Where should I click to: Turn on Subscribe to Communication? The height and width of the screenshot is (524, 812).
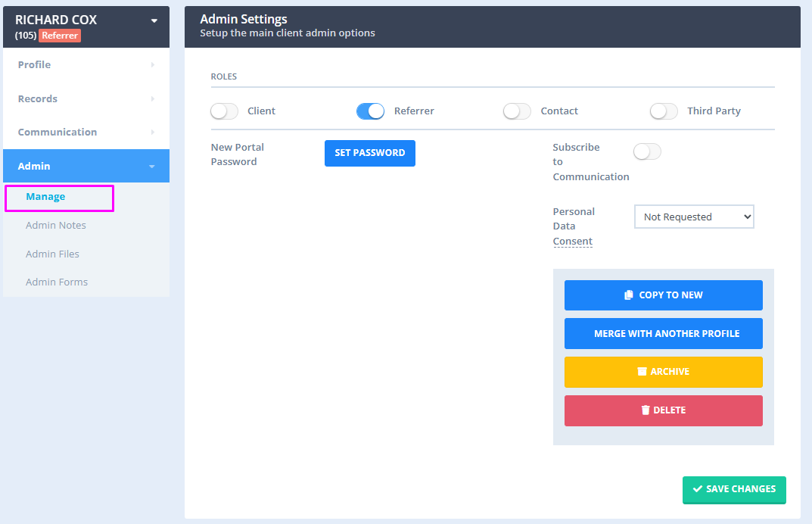click(x=647, y=151)
